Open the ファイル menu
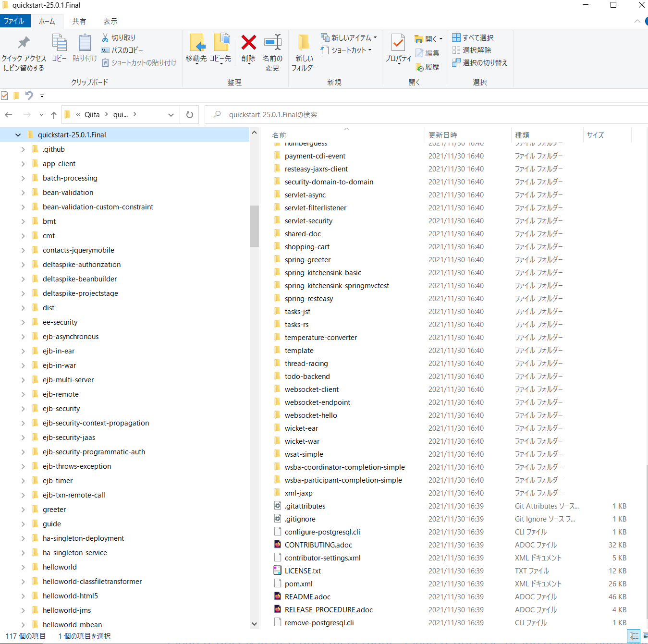The height and width of the screenshot is (644, 648). pos(15,21)
